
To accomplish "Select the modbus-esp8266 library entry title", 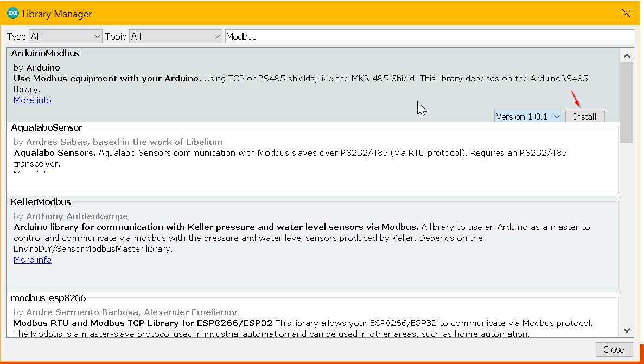I will point(48,298).
